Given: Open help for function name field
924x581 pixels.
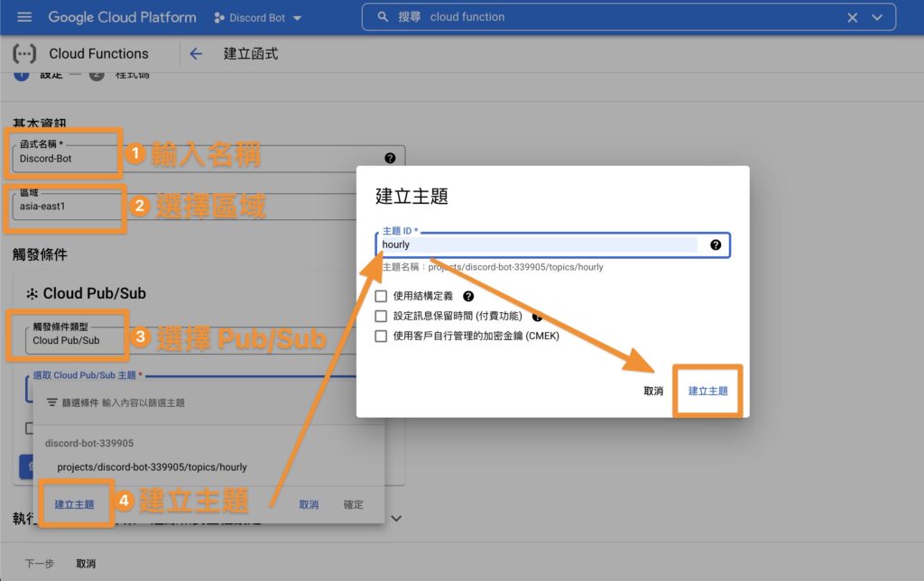Looking at the screenshot, I should pos(390,158).
